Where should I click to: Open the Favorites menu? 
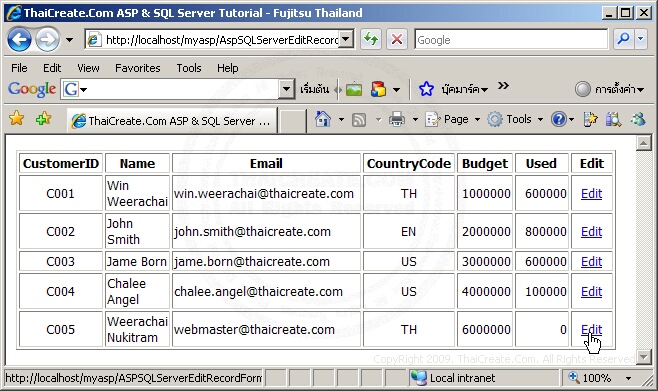coord(138,68)
